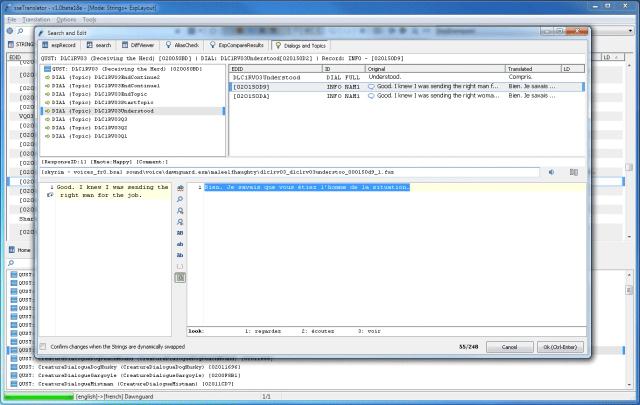Select topic DLC1RV03Understood in tree

[x=133, y=111]
